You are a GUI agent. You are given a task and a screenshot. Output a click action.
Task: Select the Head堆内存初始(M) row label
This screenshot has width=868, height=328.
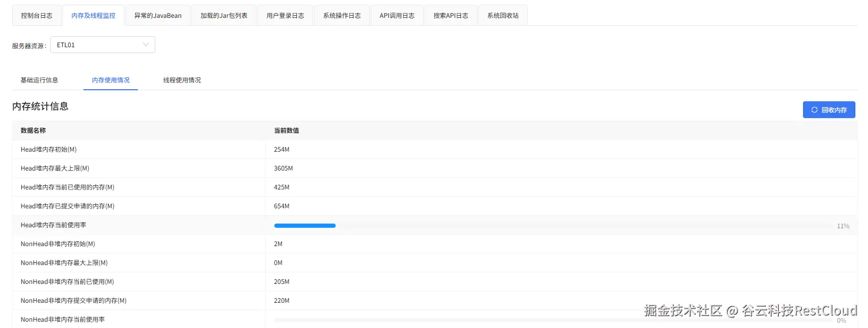point(49,150)
